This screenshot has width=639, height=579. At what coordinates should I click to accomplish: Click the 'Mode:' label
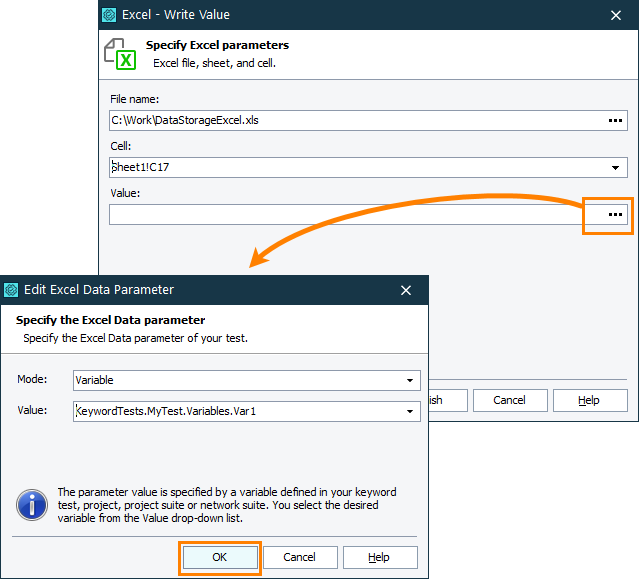(32, 379)
